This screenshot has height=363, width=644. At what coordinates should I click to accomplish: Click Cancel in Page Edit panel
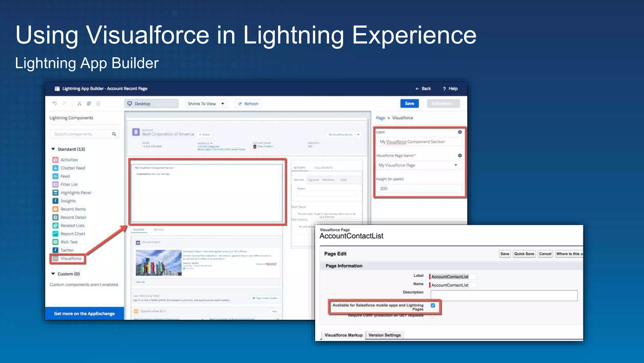click(x=545, y=254)
